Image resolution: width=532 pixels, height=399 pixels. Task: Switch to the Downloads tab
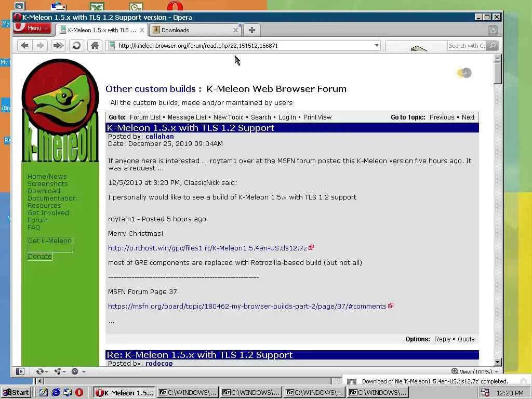pyautogui.click(x=195, y=30)
